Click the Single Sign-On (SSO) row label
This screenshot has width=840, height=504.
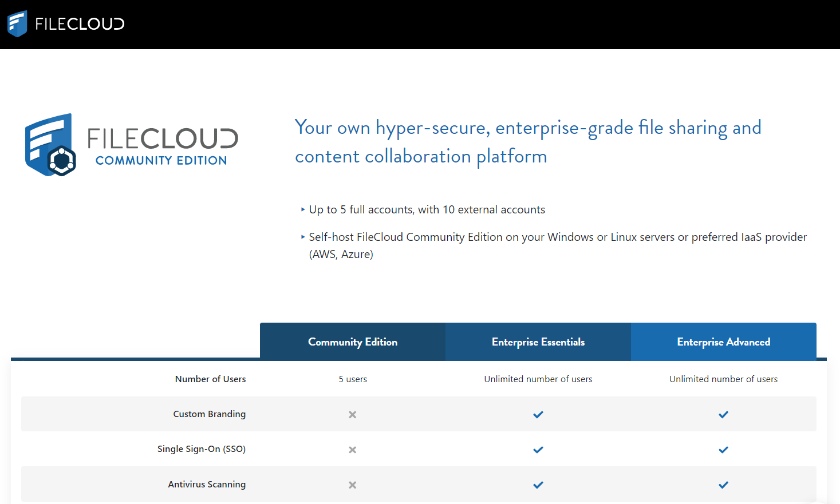[202, 449]
